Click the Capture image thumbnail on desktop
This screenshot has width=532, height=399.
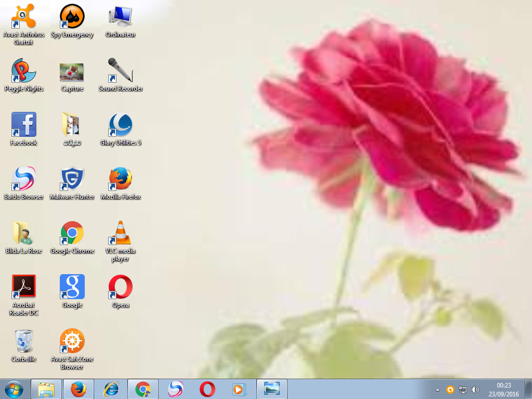[x=72, y=73]
